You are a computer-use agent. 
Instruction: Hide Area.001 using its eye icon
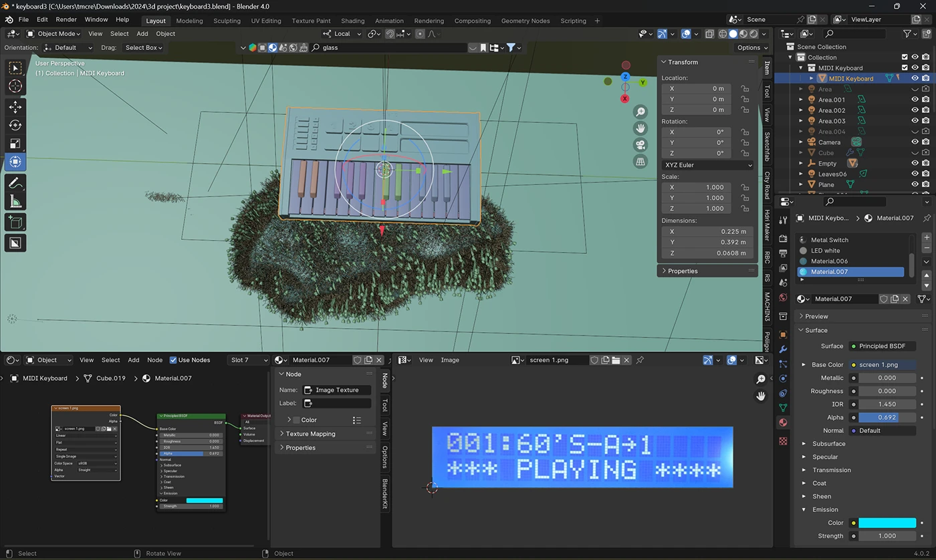tap(915, 100)
